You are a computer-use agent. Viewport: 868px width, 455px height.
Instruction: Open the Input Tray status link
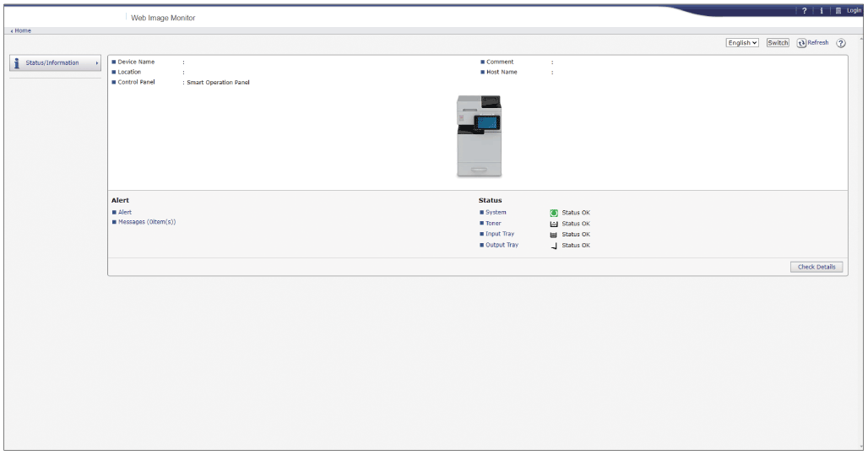point(499,234)
